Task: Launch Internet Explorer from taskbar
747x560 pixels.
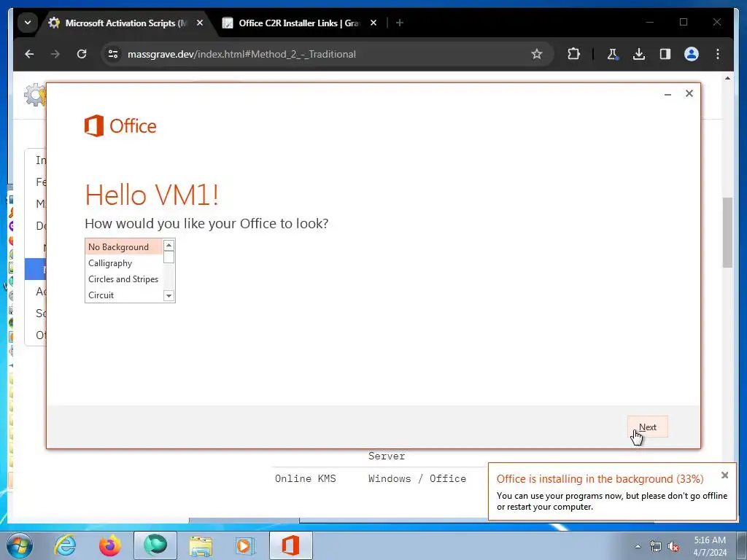Action: (x=65, y=545)
